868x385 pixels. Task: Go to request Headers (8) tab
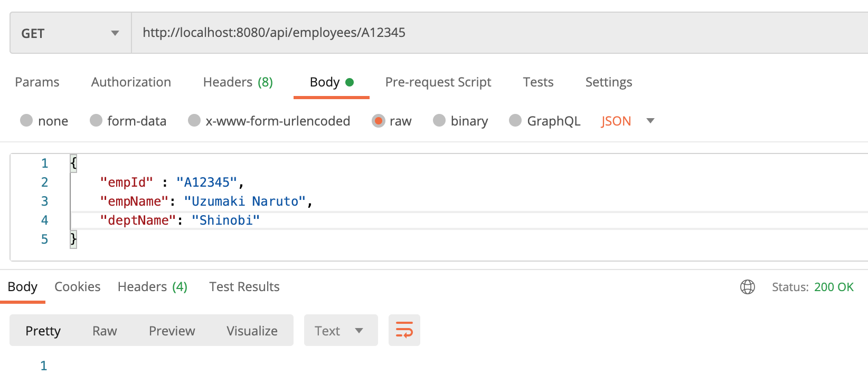[238, 82]
